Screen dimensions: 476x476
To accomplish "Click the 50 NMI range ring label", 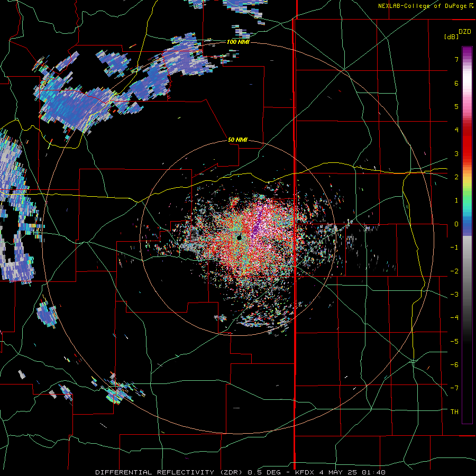I will click(x=237, y=140).
